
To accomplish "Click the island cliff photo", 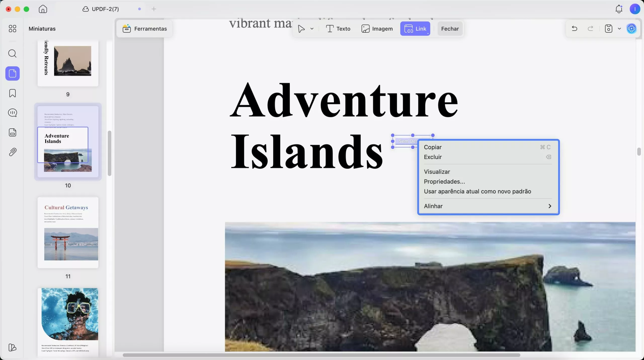I will pyautogui.click(x=430, y=287).
